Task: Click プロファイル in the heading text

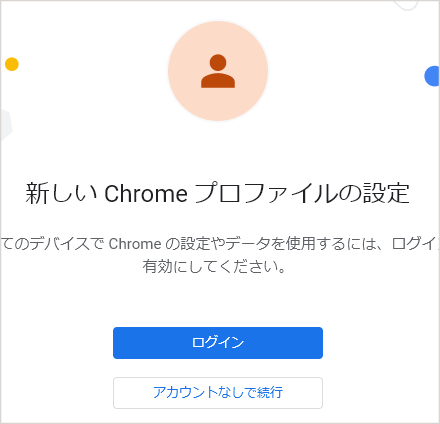Action: (x=266, y=193)
